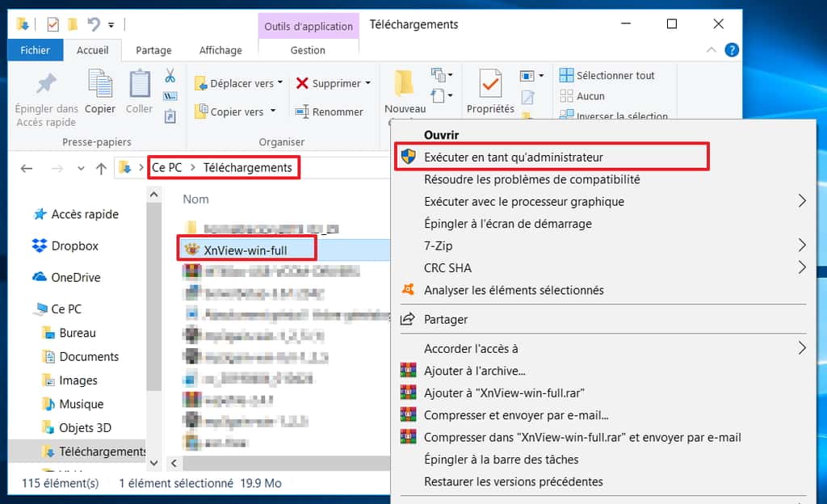The height and width of the screenshot is (504, 827).
Task: Open the quick access toolbar customize arrow
Action: point(111,25)
